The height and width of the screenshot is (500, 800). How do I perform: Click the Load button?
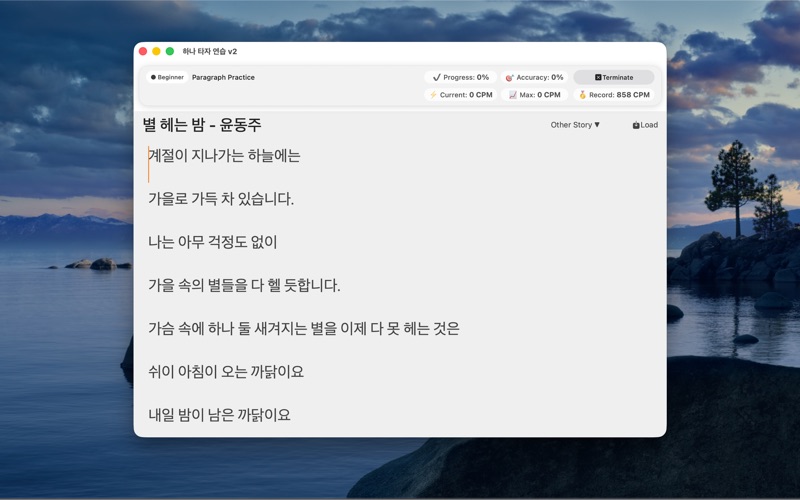point(645,125)
